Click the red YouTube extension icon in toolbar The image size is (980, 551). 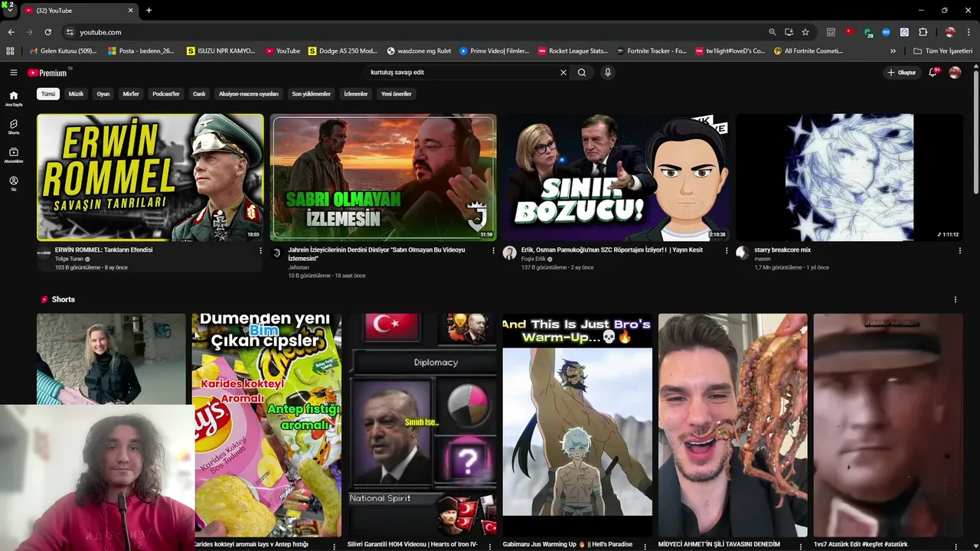tap(849, 32)
